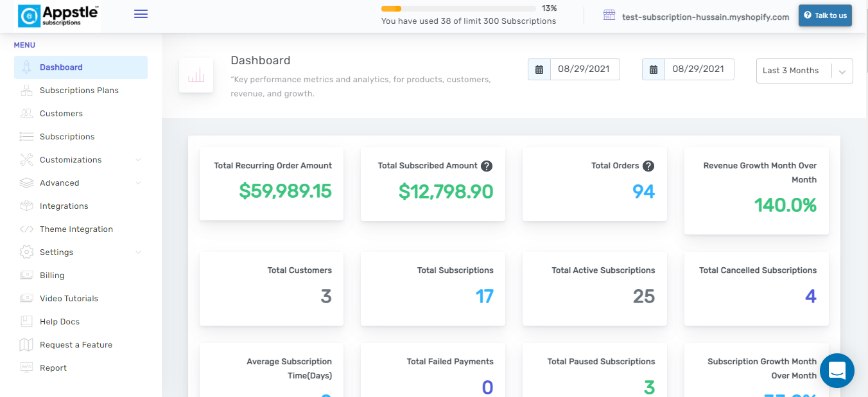The image size is (868, 397).
Task: Click Total Subscribed Amount help icon
Action: [487, 166]
